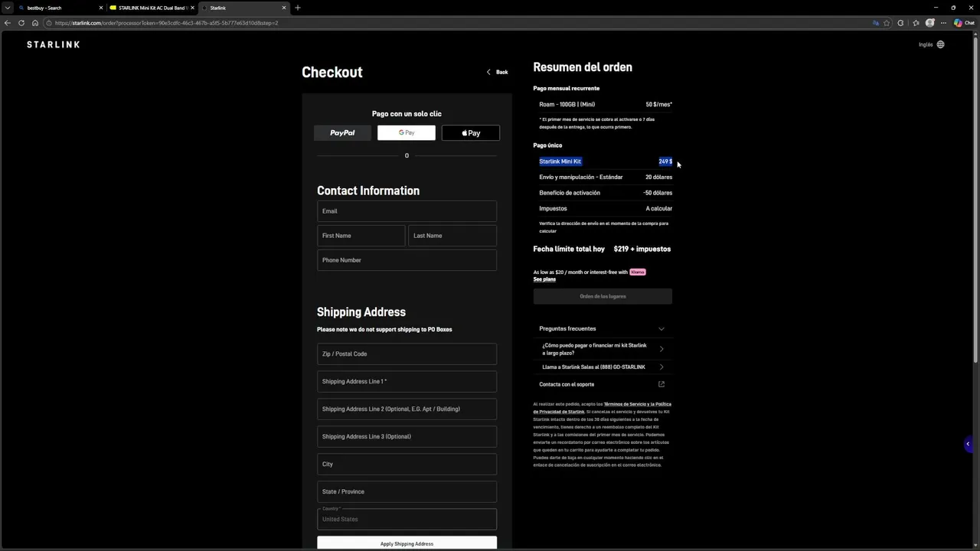The height and width of the screenshot is (551, 980).
Task: Click the page vertical scrollbar
Action: pos(976,199)
